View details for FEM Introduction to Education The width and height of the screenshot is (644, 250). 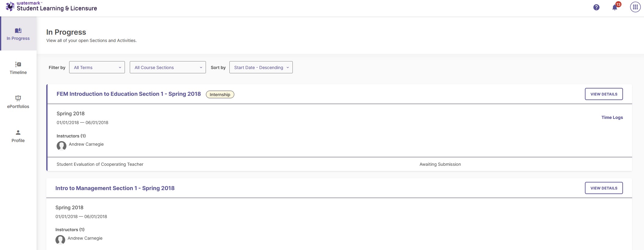[x=604, y=94]
